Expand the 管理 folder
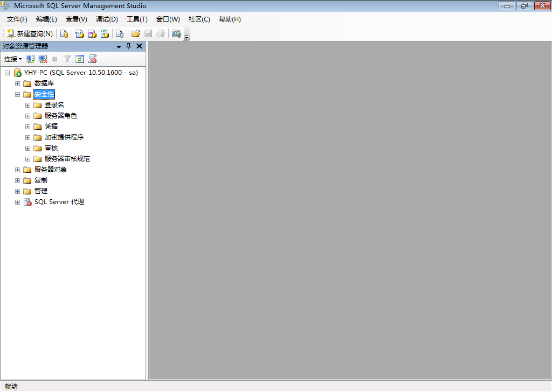The height and width of the screenshot is (392, 552). tap(17, 191)
